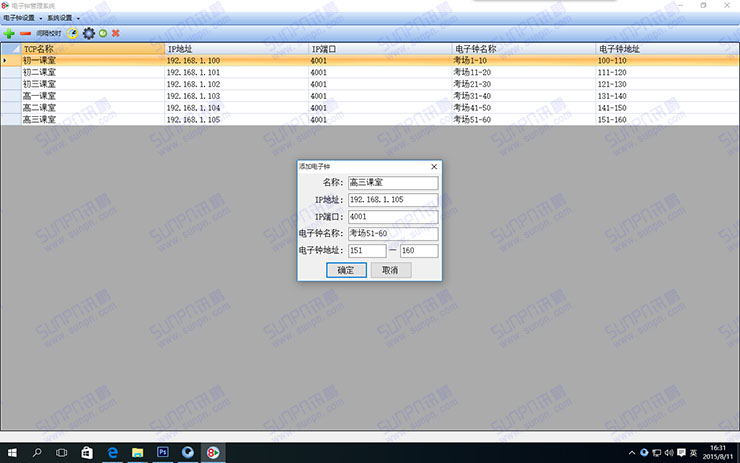Image resolution: width=740 pixels, height=463 pixels.
Task: Click the red X toolbar icon
Action: (116, 33)
